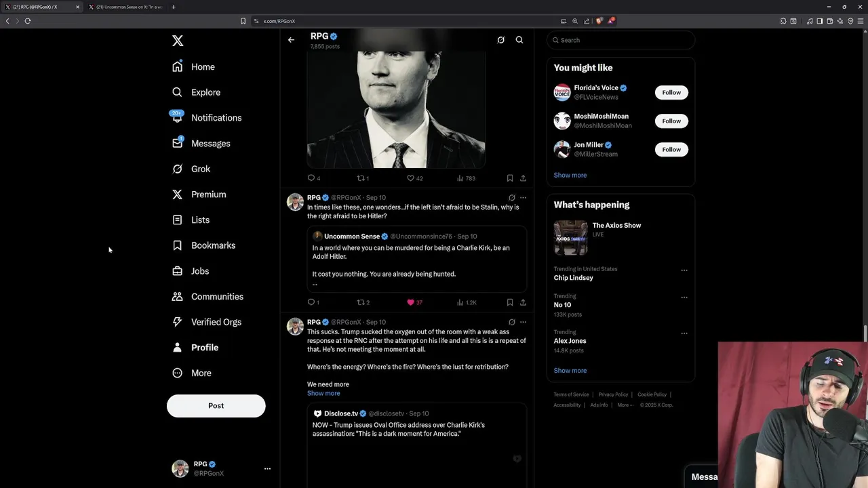Share the photo post
This screenshot has width=868, height=488.
(523, 178)
